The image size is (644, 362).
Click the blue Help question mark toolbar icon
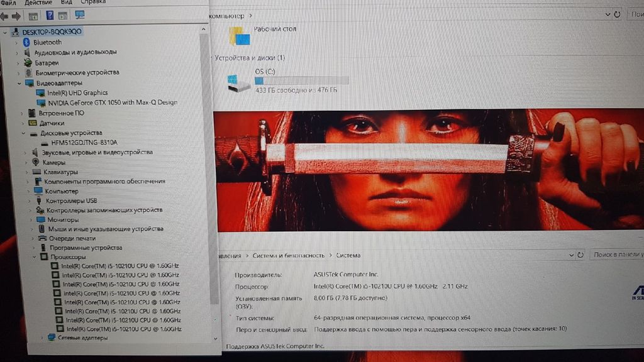click(x=50, y=16)
